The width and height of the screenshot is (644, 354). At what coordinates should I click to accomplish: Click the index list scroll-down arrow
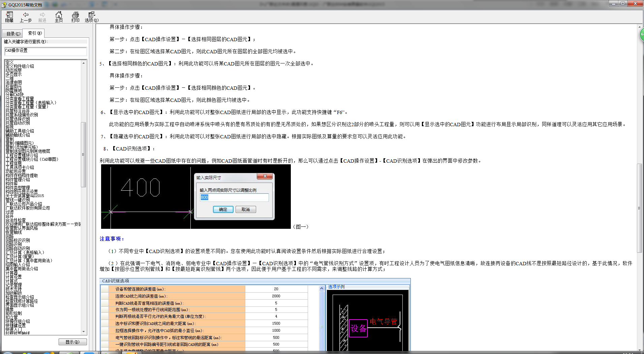pyautogui.click(x=84, y=332)
